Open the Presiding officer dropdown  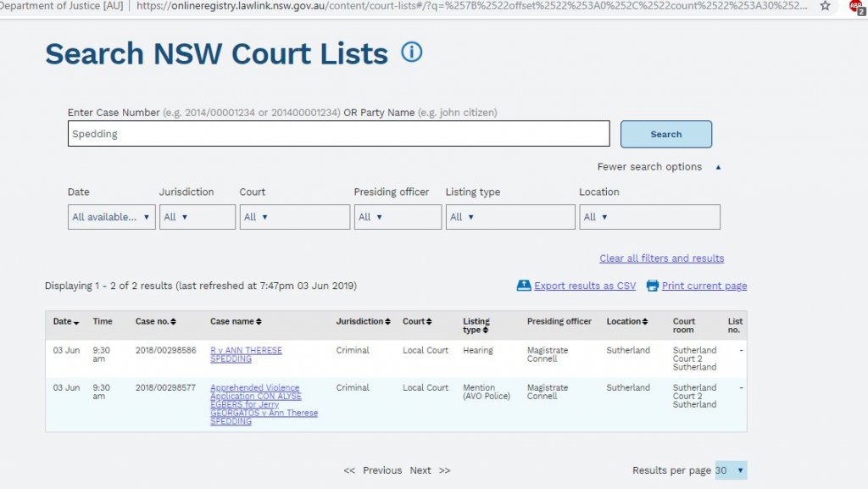[x=397, y=217]
